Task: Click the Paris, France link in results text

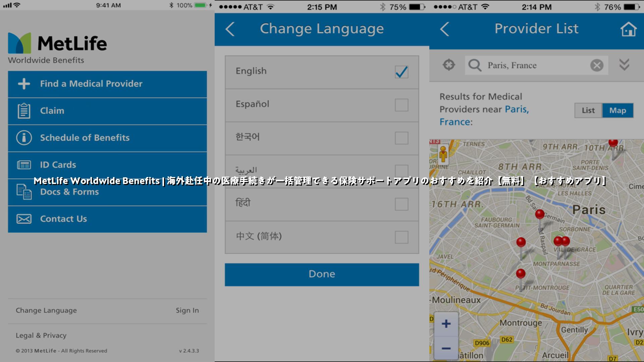Action: click(484, 116)
